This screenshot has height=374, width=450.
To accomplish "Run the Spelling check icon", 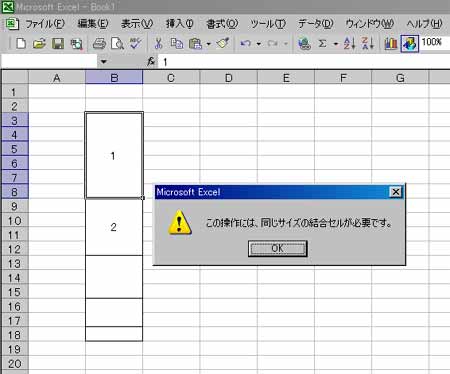I will tap(136, 43).
